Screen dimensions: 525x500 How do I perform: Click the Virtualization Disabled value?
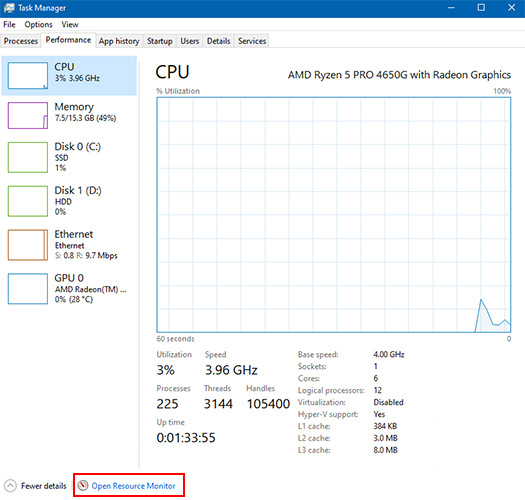click(388, 402)
